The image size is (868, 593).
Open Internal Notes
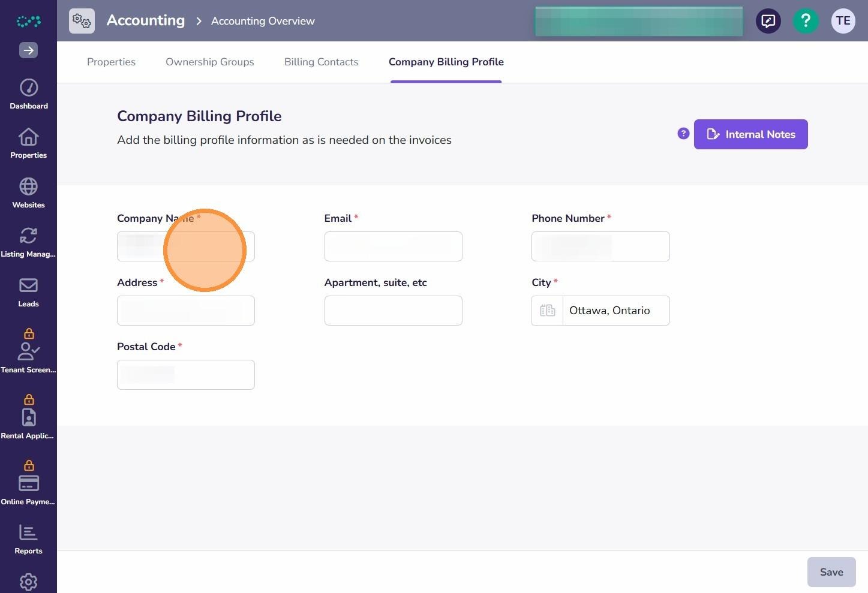pos(751,134)
